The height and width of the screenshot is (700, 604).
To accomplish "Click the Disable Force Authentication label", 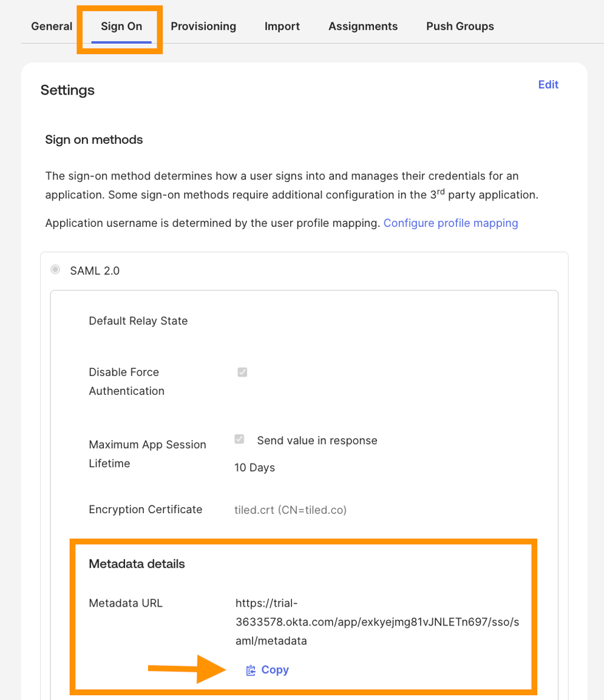I will point(126,382).
